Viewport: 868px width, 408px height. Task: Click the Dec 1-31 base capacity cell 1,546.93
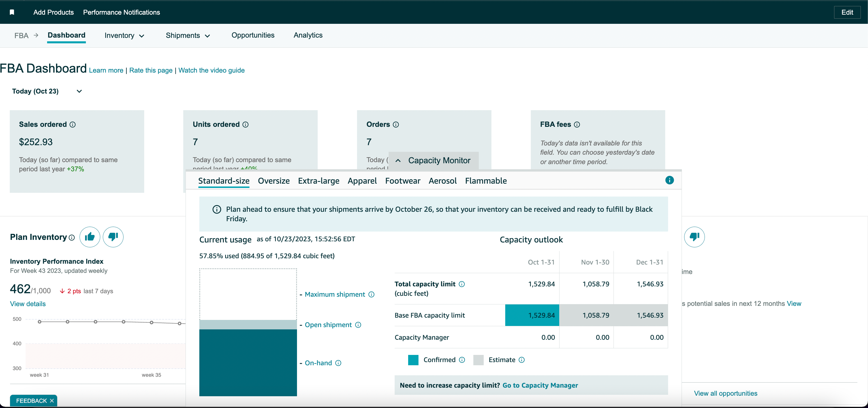click(x=641, y=315)
